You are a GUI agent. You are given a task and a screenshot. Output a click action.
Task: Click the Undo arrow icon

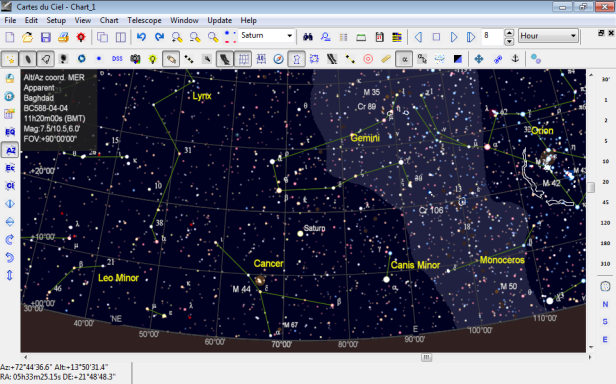[x=141, y=37]
